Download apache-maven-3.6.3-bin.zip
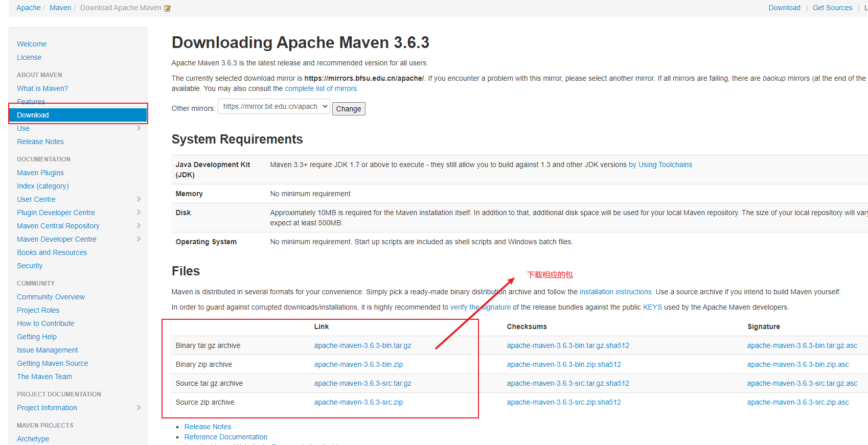The image size is (868, 445). 359,364
